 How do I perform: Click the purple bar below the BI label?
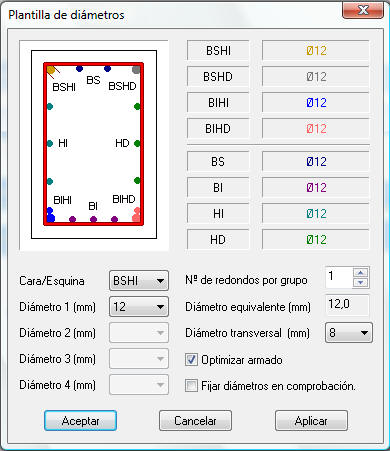pos(93,219)
